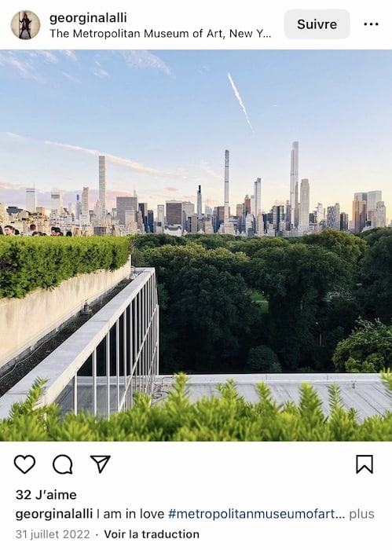Open georginalalli's round profile picture
This screenshot has height=550, width=392.
coord(26,24)
